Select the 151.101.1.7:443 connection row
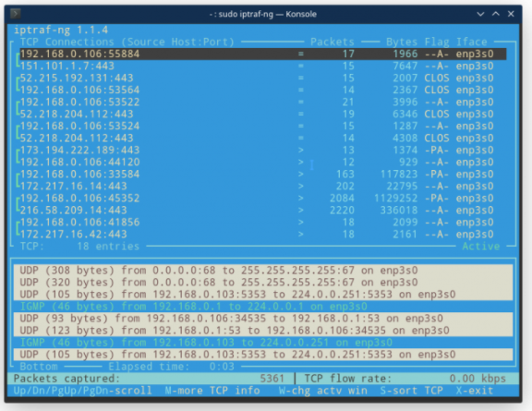This screenshot has width=532, height=411. tap(263, 66)
